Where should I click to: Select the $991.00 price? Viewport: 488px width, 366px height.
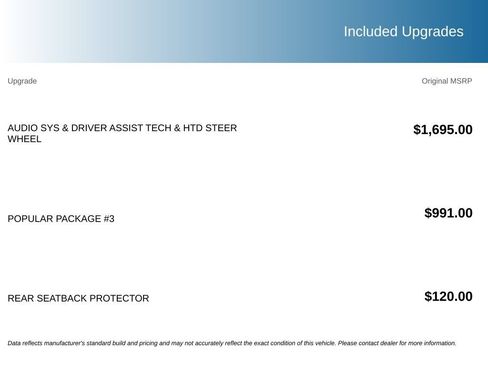click(448, 213)
